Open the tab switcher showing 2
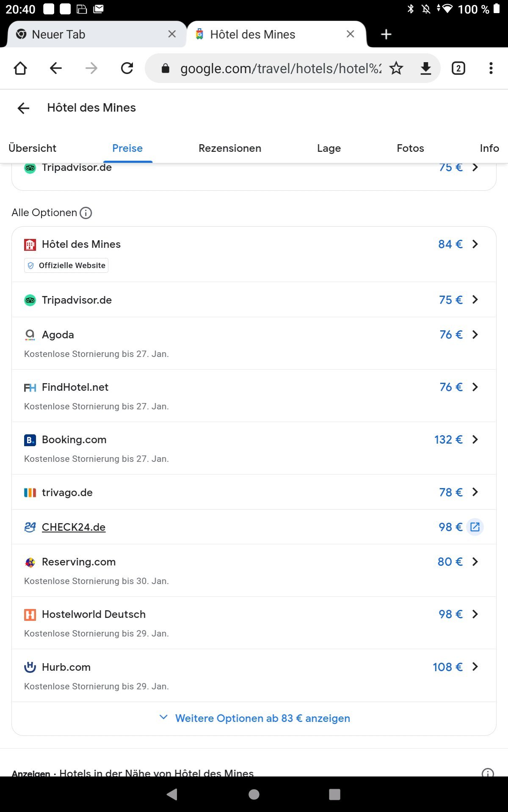This screenshot has width=508, height=812. (x=458, y=68)
